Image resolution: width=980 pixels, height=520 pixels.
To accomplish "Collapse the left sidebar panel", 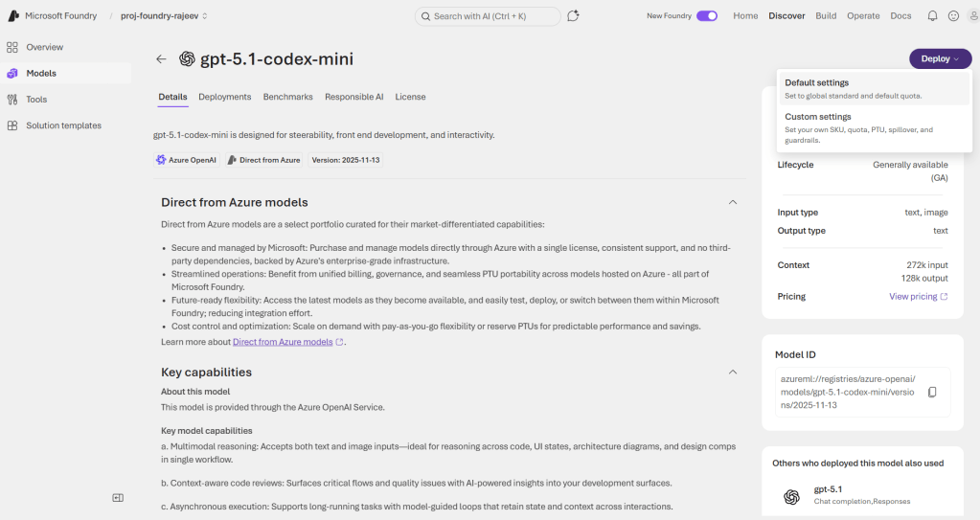I will pyautogui.click(x=118, y=498).
